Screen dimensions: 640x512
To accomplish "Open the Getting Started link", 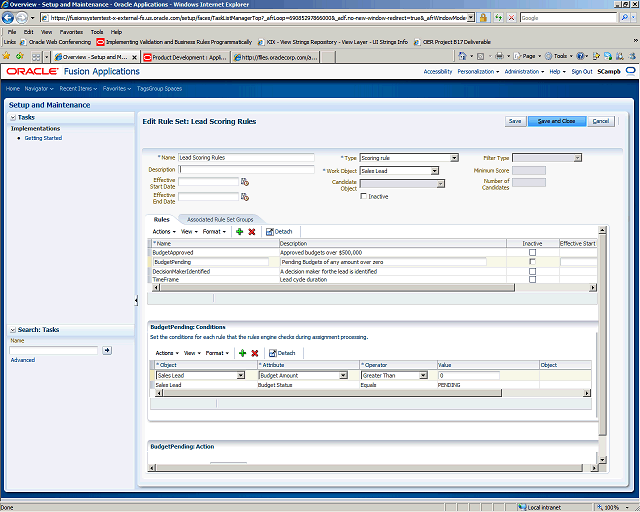I will [x=43, y=138].
